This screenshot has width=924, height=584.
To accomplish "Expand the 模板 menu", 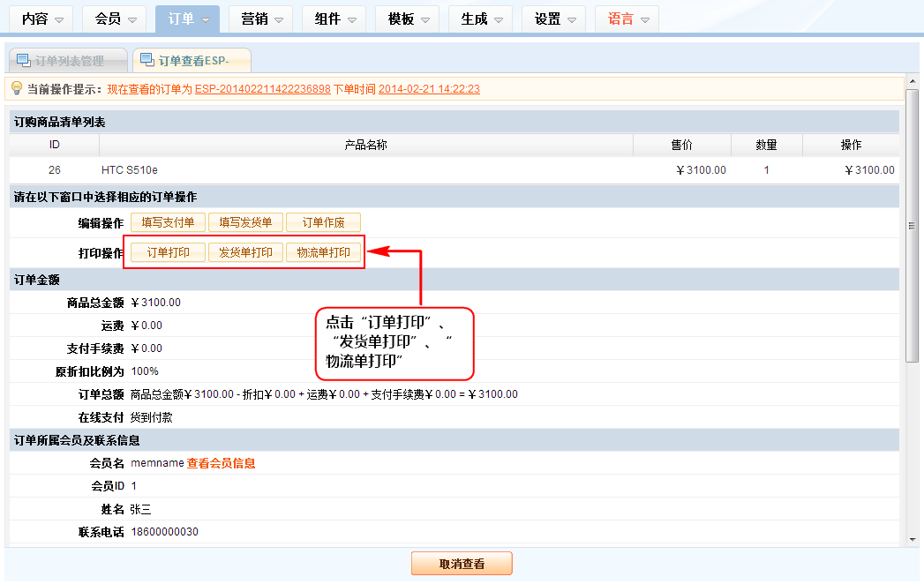I will (409, 19).
